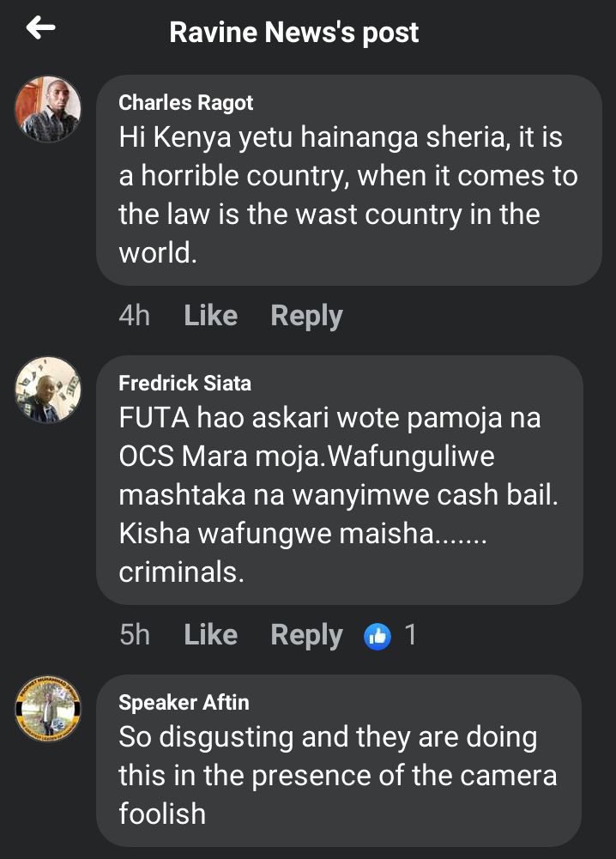
Task: Select the 4h timestamp under Charles's comment
Action: point(134,316)
